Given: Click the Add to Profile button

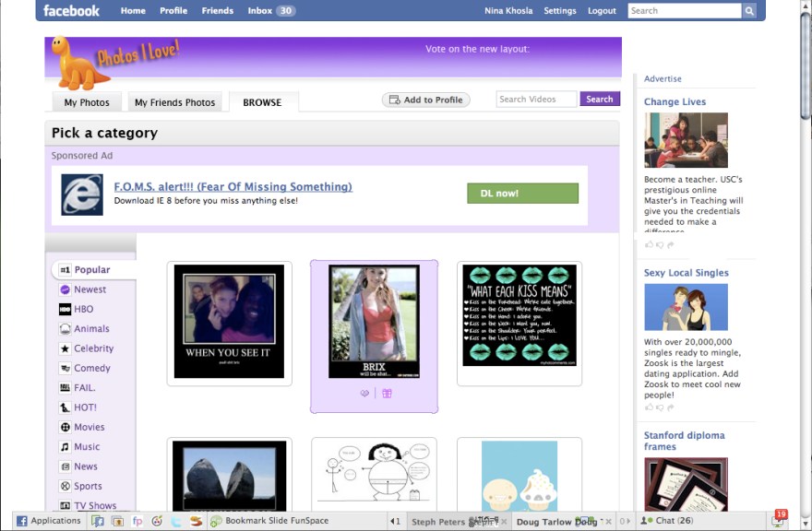Looking at the screenshot, I should [425, 100].
